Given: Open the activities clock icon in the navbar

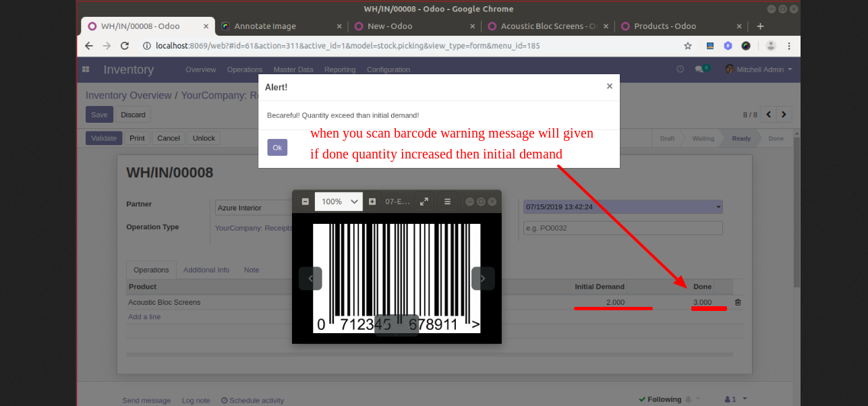Looking at the screenshot, I should tap(680, 69).
